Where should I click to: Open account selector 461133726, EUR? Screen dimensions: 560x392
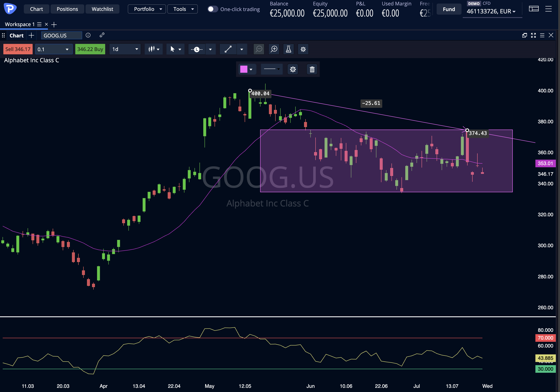(491, 11)
